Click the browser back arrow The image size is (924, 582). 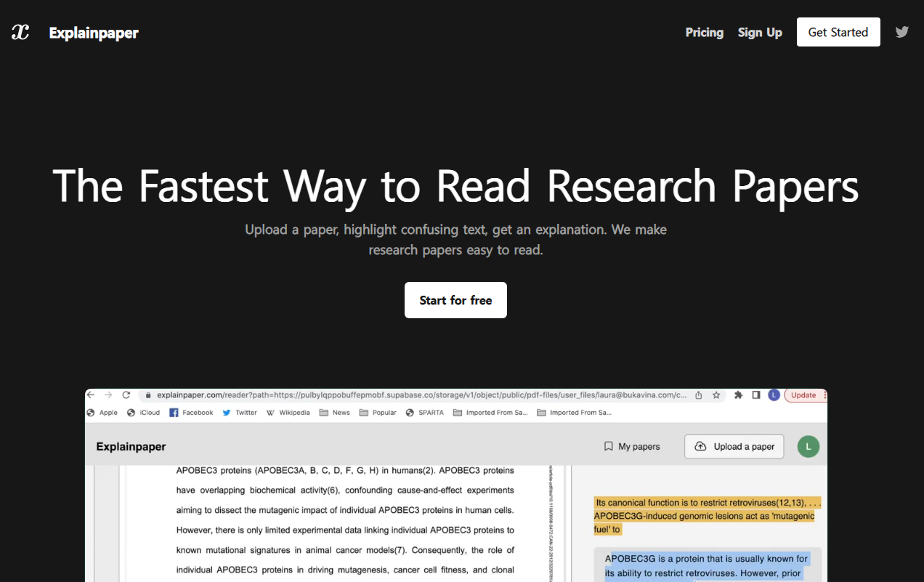tap(90, 395)
